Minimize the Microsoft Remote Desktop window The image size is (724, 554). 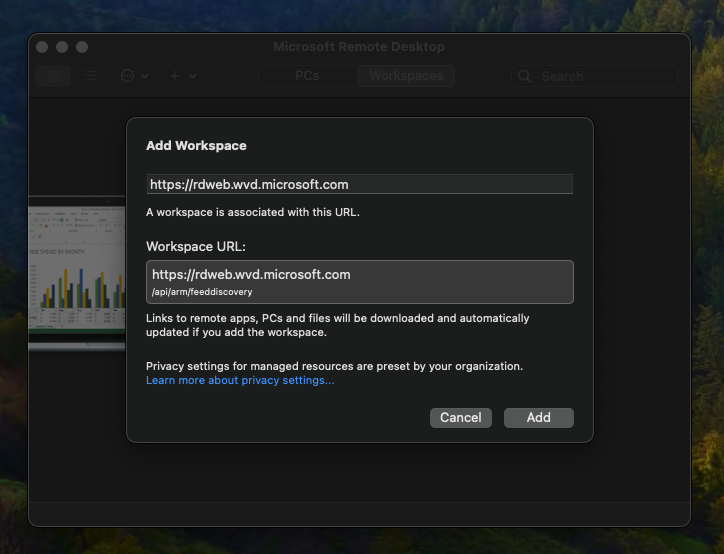(x=62, y=47)
